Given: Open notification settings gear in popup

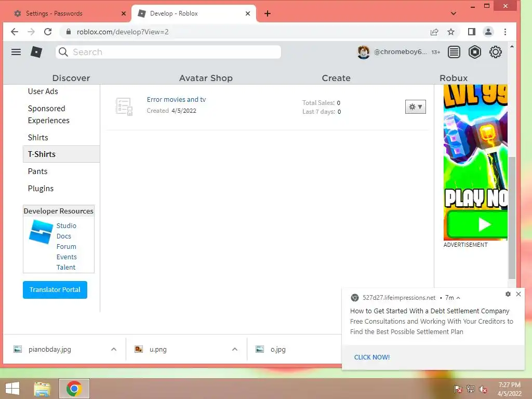Looking at the screenshot, I should pos(508,294).
